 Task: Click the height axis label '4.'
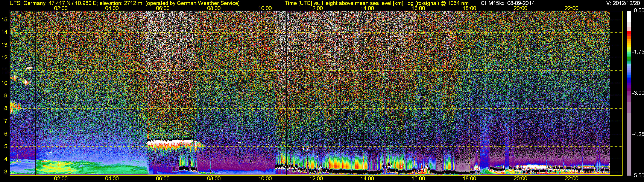pos(6,159)
